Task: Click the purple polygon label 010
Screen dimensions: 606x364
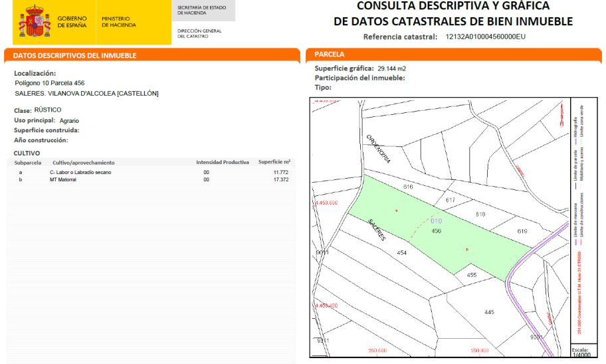Action: (436, 221)
